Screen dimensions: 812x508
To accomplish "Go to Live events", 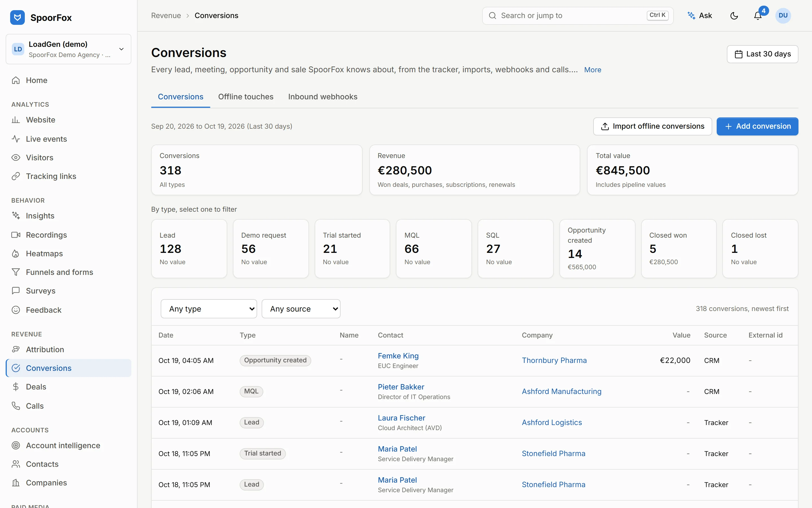I will click(x=69, y=139).
